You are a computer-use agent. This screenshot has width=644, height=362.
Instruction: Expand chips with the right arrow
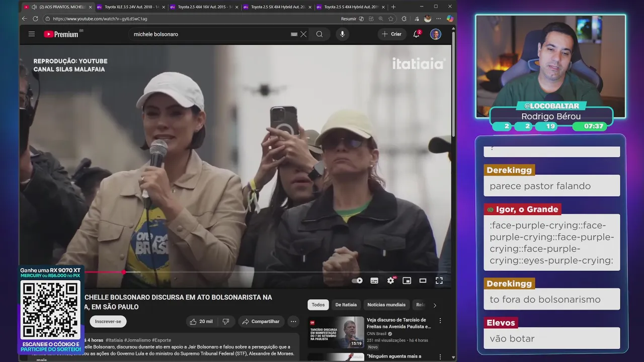pyautogui.click(x=435, y=305)
